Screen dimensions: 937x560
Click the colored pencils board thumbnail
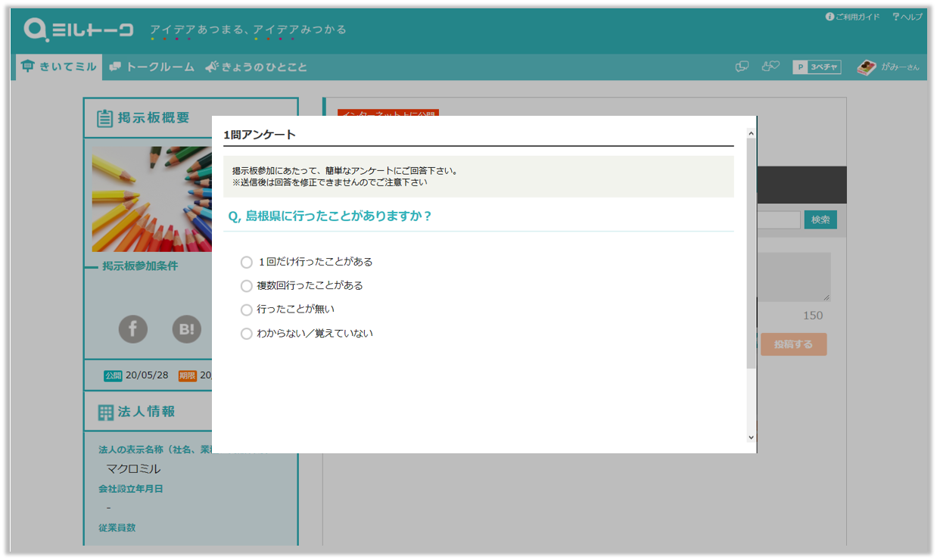[151, 199]
